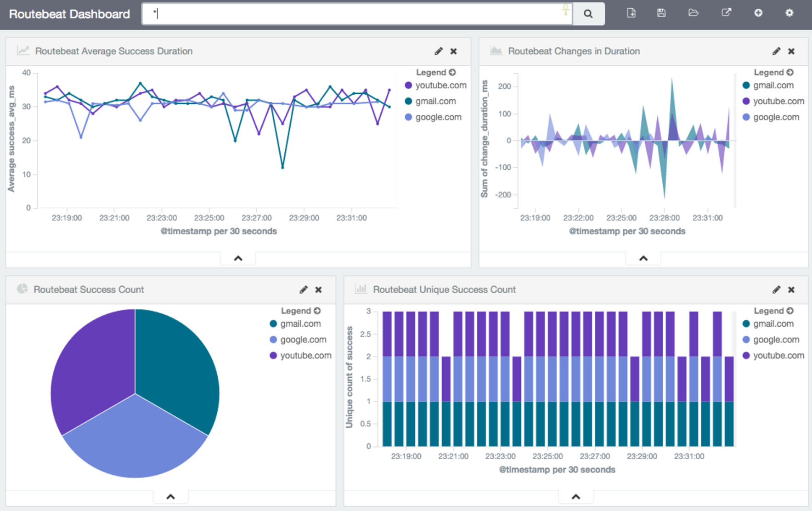Toggle the legend in Average Success Duration
Viewport: 812px width, 511px height.
coord(452,72)
